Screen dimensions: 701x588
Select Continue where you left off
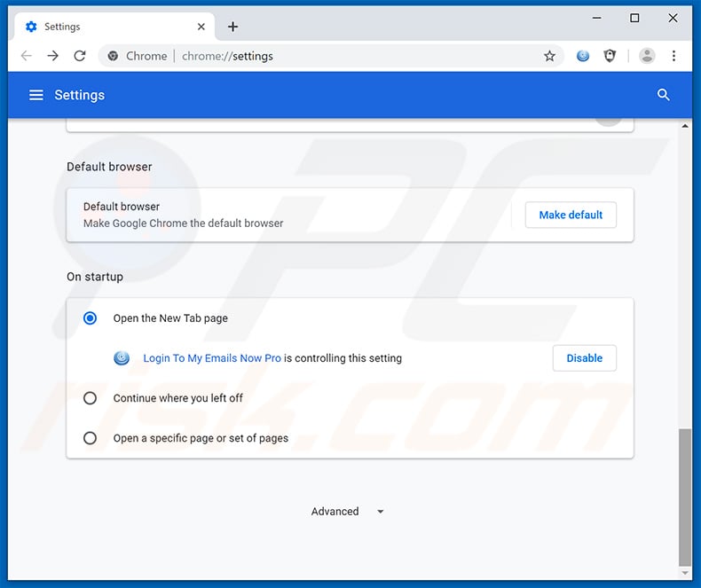click(90, 398)
